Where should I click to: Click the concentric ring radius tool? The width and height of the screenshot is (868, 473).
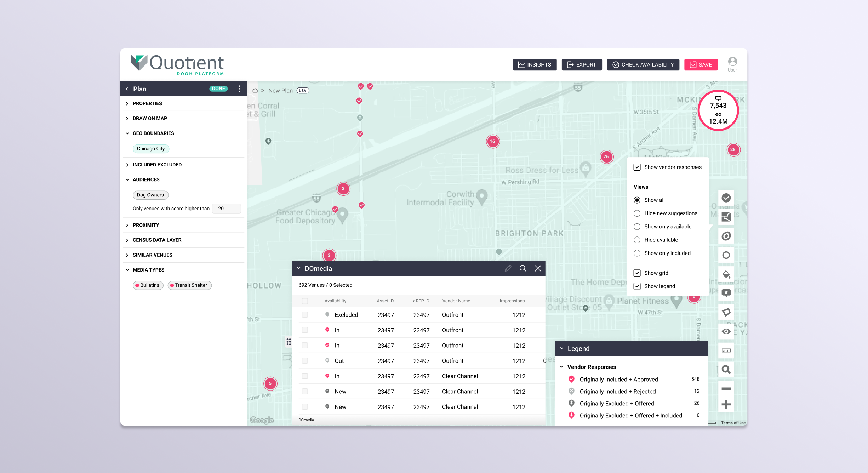[726, 236]
